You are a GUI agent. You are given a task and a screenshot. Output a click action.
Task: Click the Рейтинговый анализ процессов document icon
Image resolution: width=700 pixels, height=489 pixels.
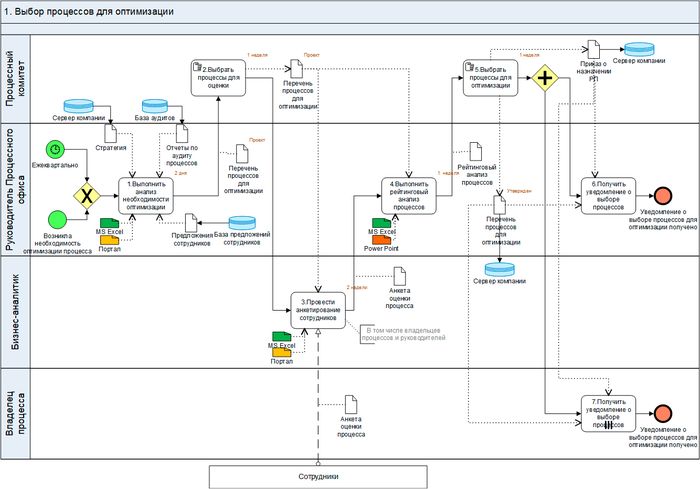469,149
